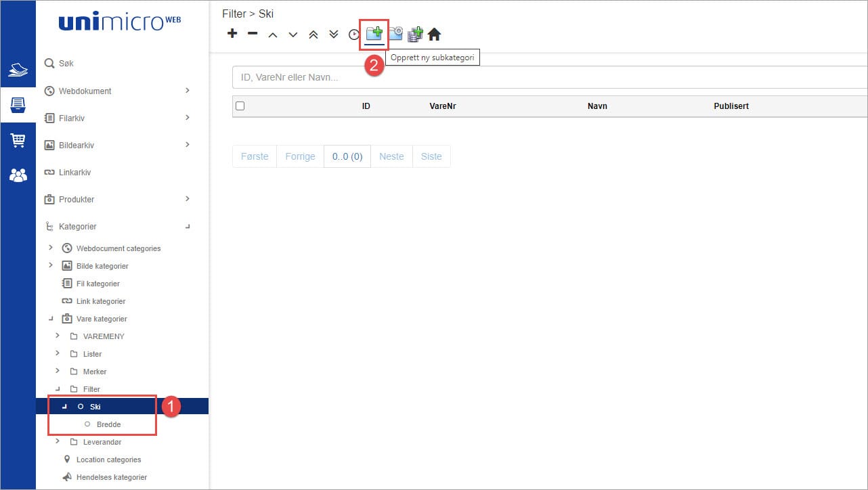The image size is (868, 490).
Task: Open the Kategorier menu label
Action: (78, 227)
